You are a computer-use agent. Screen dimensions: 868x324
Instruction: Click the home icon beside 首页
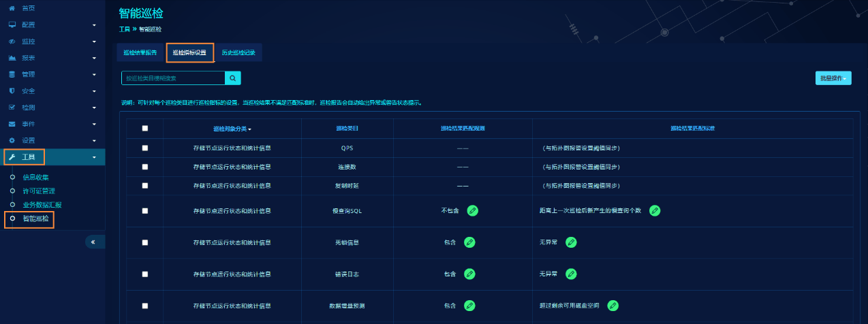(x=12, y=8)
